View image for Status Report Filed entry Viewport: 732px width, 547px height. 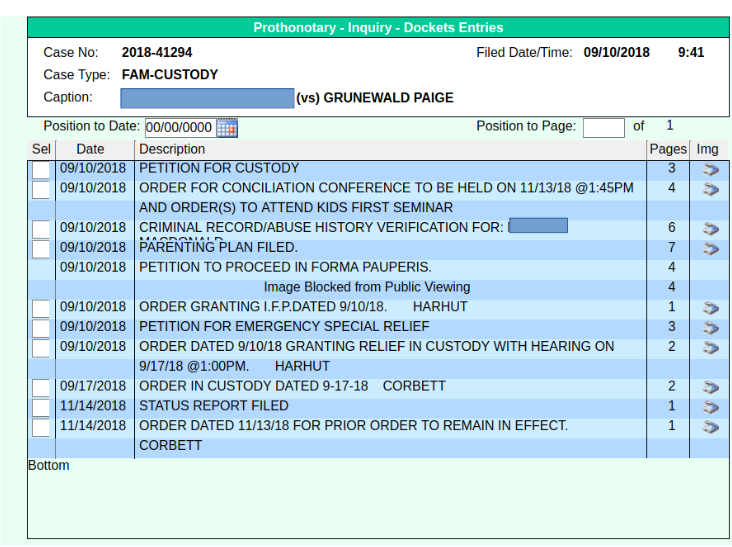710,407
